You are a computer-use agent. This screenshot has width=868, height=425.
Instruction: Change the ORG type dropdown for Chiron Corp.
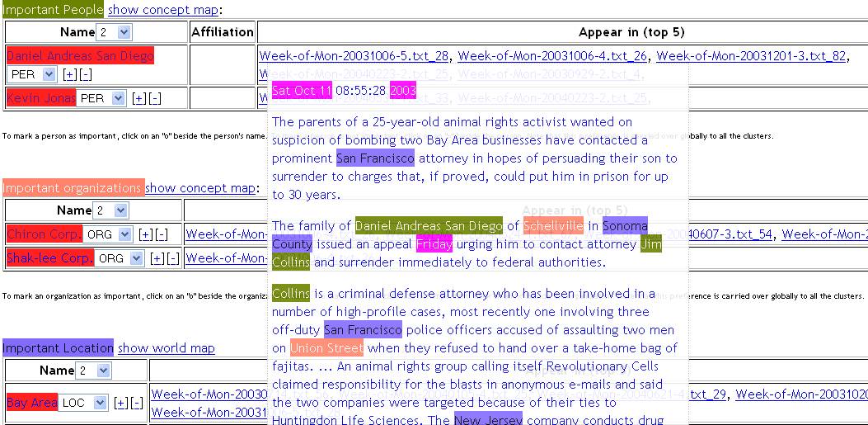[109, 234]
